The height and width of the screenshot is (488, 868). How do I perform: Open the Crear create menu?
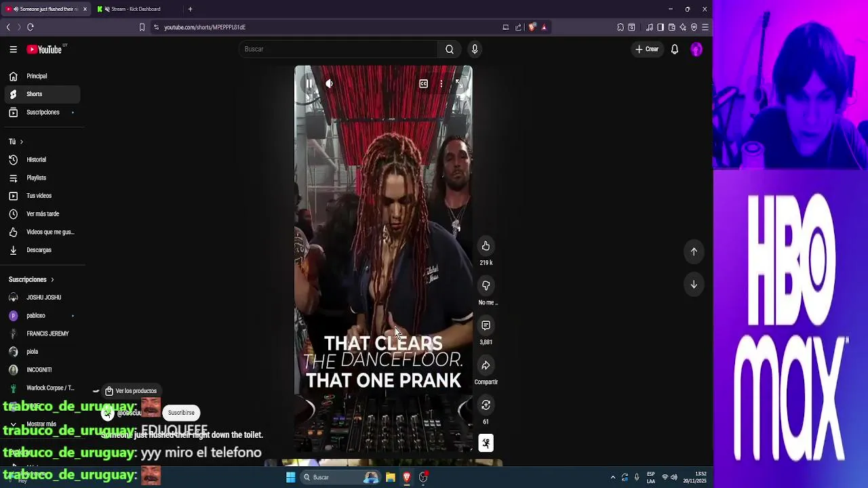coord(647,49)
